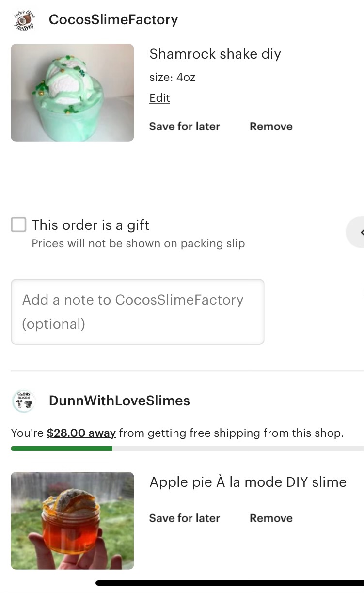
Task: Visit the DunnWithLoveSlimes shop name link
Action: (x=119, y=401)
